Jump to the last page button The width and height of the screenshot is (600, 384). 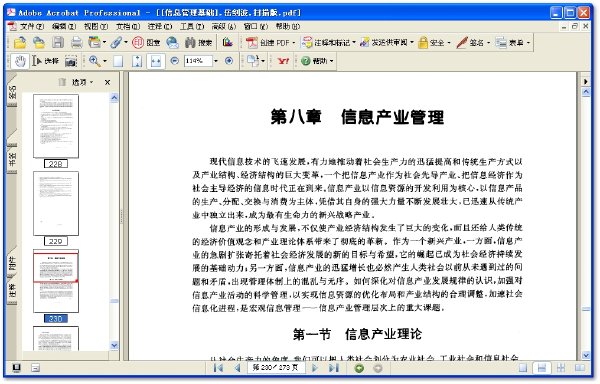[x=334, y=368]
